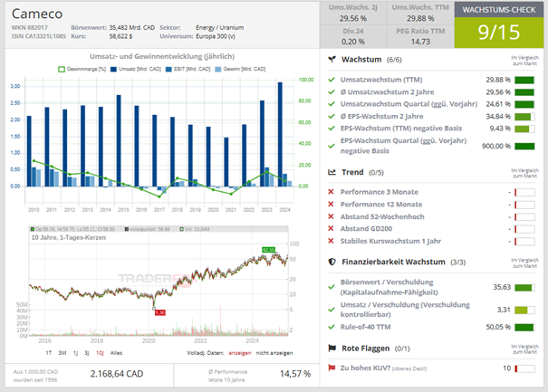Click the 'nicht anzeigen' link
Viewport: 548px width, 392px height.
point(274,353)
